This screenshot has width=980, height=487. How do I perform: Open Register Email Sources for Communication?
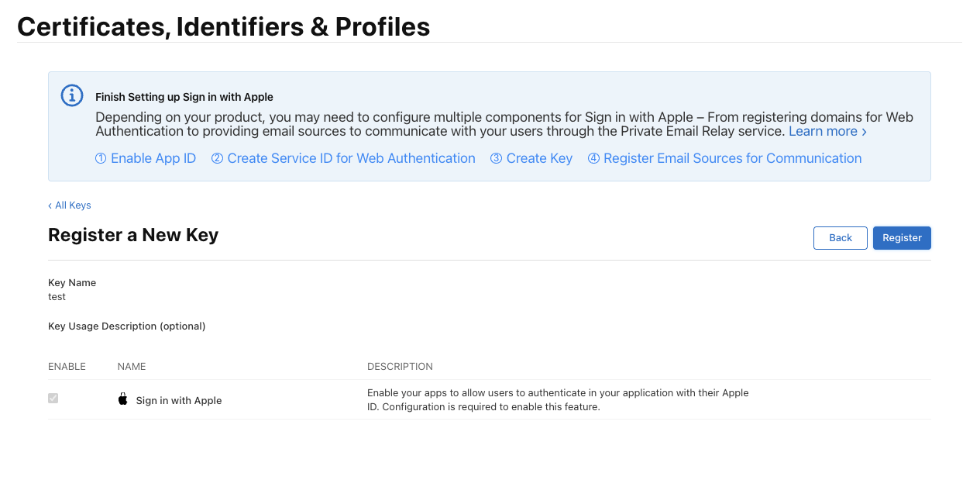(x=724, y=158)
